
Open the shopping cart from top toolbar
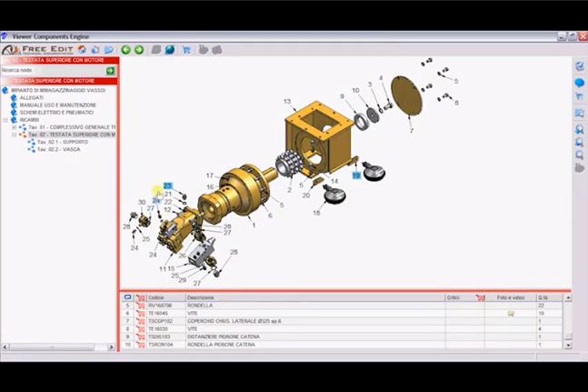tap(186, 49)
